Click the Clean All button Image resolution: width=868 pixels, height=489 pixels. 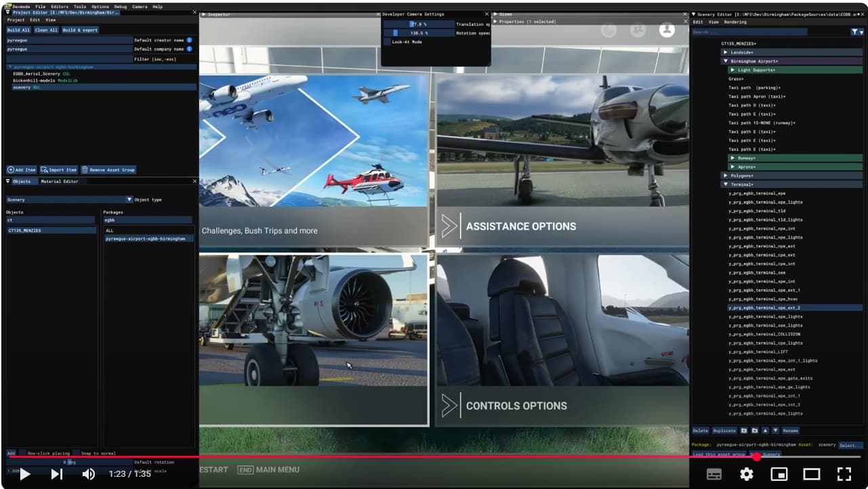46,30
